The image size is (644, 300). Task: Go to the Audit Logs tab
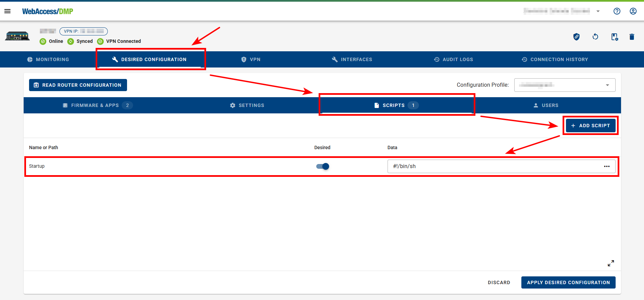[453, 59]
